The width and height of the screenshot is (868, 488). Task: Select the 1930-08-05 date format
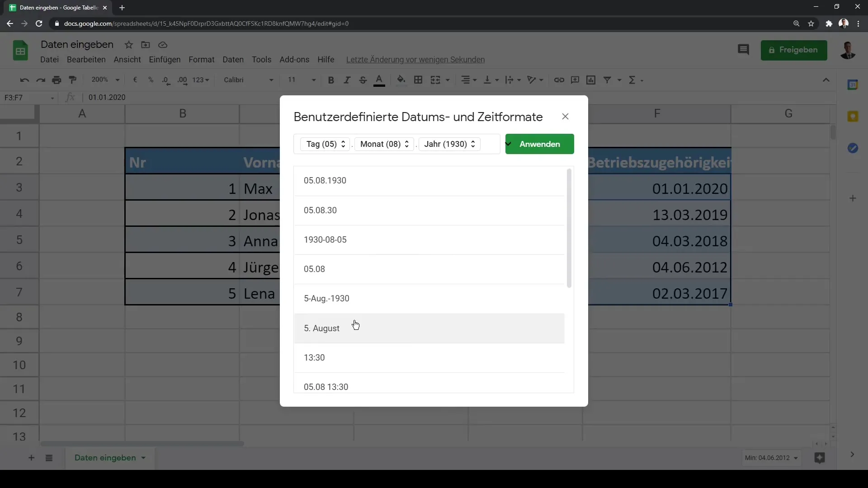(x=429, y=240)
